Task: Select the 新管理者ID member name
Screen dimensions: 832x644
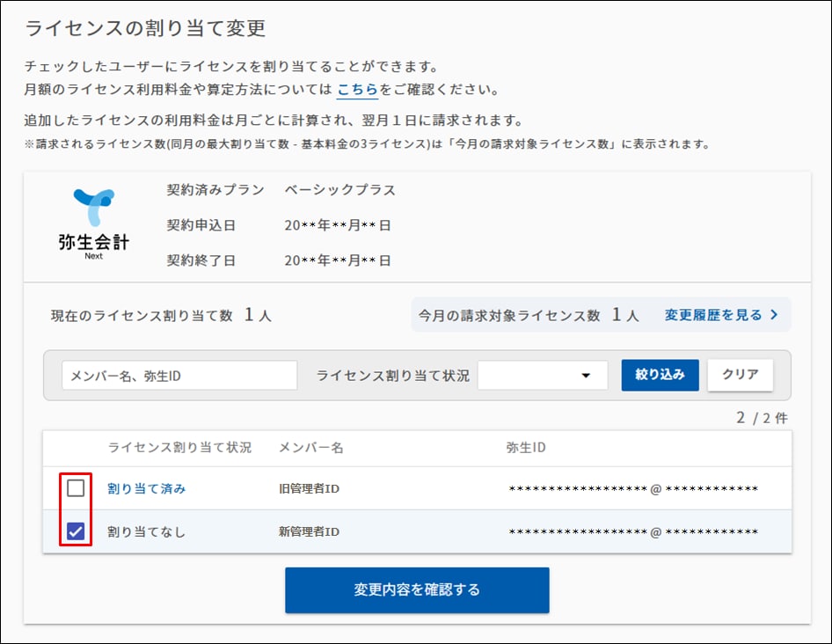Action: [x=309, y=531]
